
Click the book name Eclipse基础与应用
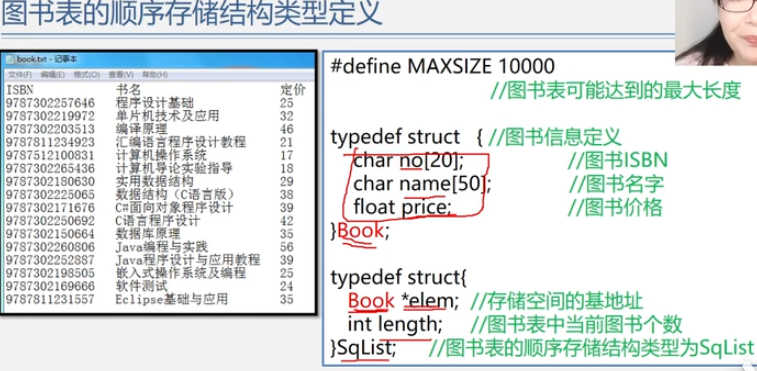[x=171, y=299]
